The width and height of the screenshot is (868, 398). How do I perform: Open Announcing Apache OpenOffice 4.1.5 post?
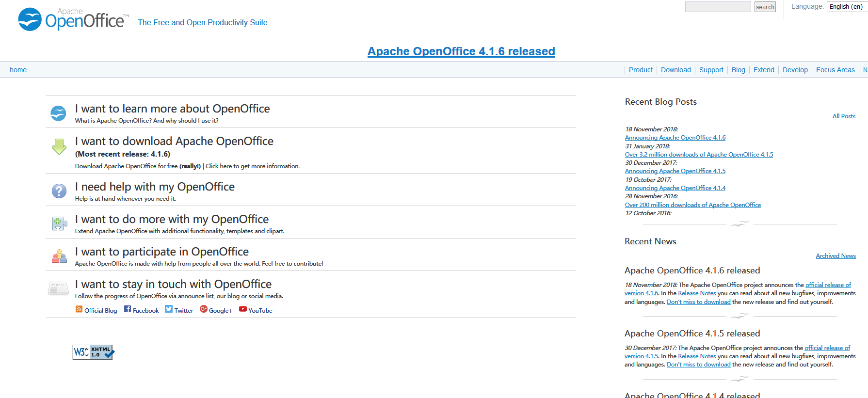pos(675,171)
